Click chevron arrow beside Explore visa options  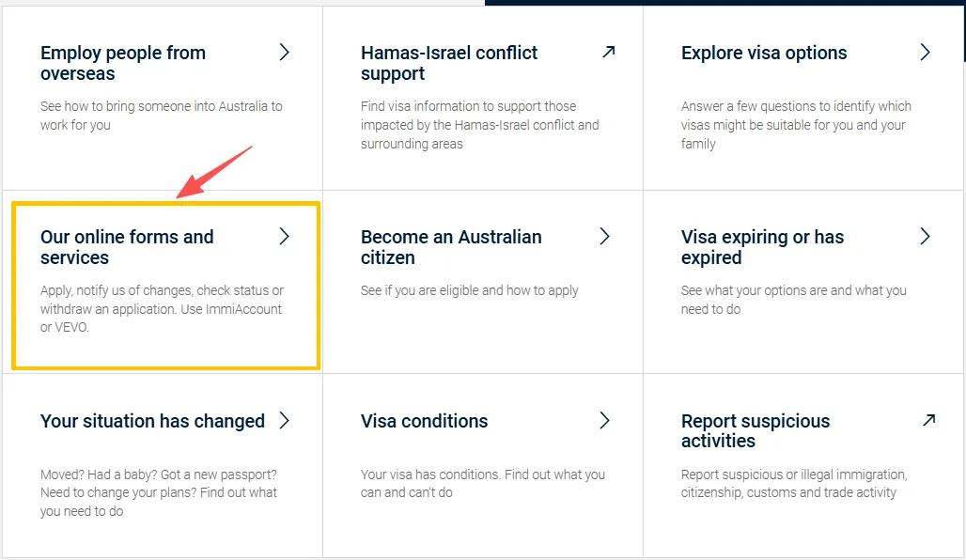point(925,53)
